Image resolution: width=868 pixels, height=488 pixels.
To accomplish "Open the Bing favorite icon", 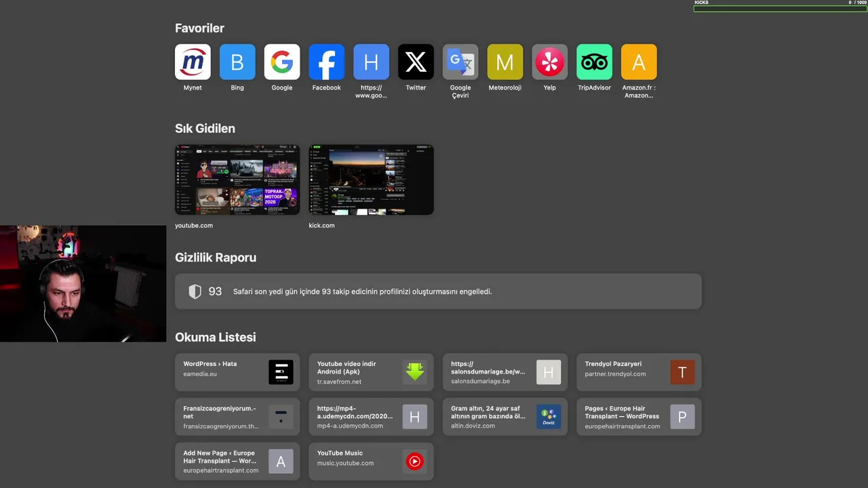I will click(237, 62).
